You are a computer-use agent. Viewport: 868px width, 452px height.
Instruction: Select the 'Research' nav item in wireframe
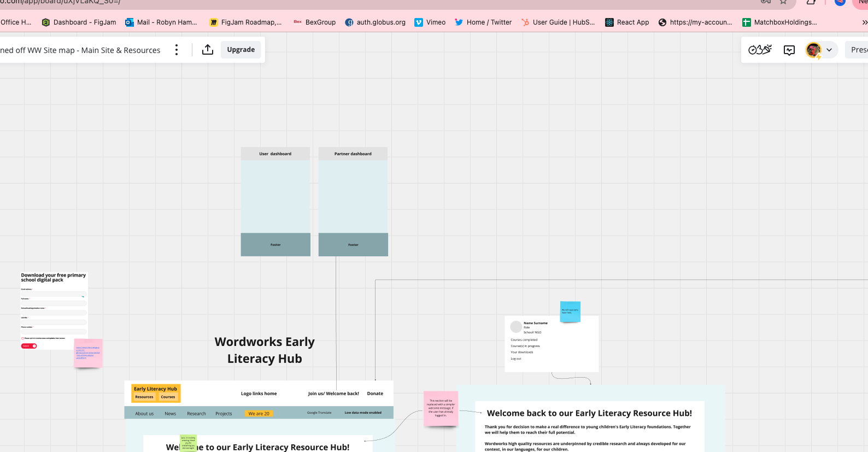(196, 414)
